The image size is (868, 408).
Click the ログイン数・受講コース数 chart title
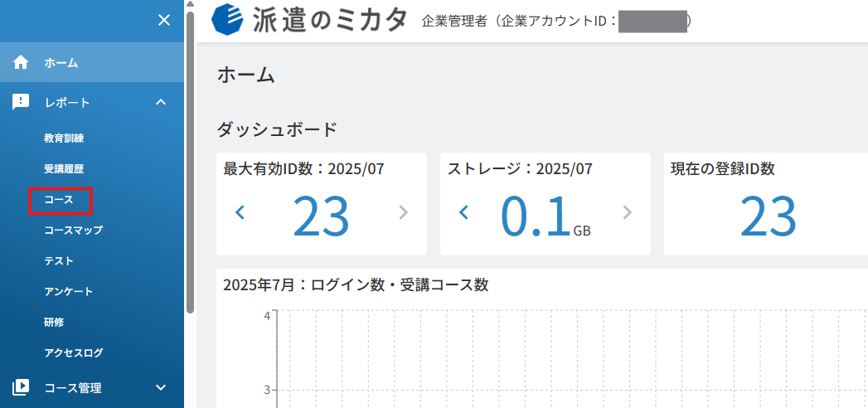(356, 284)
